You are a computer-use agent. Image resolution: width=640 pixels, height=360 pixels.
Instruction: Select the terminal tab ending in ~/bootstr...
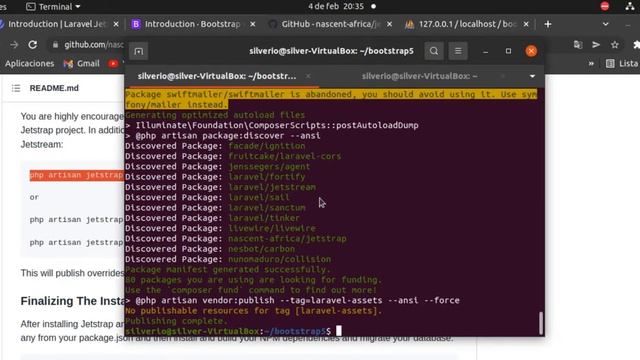click(x=217, y=76)
